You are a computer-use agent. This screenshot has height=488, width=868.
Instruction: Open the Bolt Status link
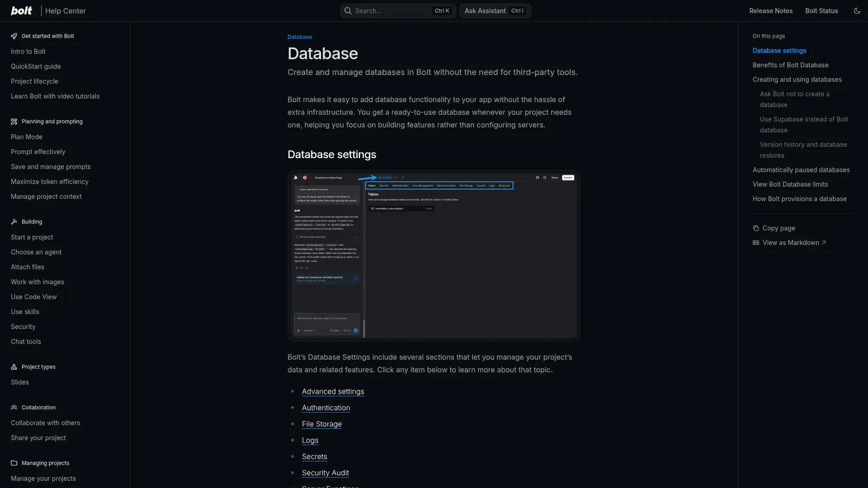coord(822,11)
